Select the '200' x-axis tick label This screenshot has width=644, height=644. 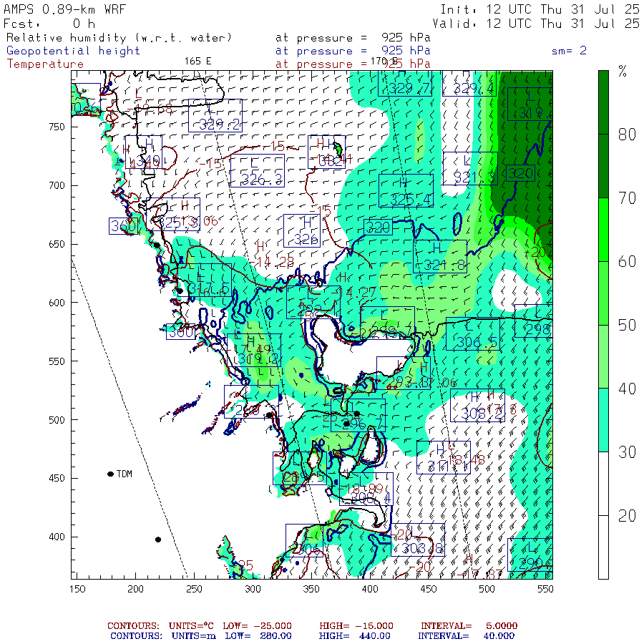[x=135, y=589]
